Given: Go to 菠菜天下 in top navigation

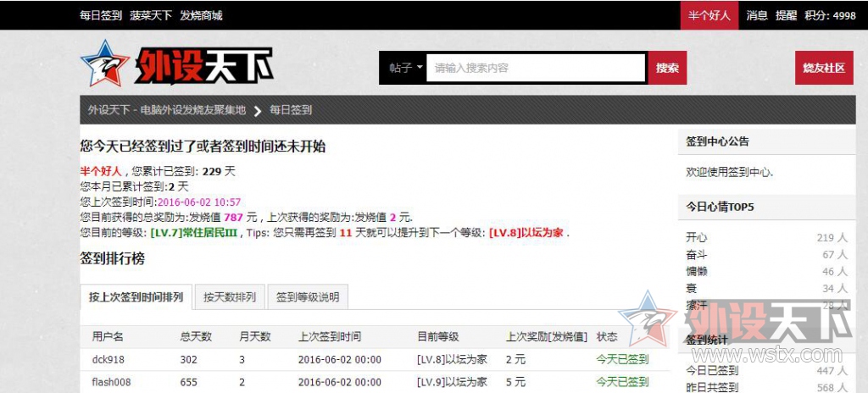Looking at the screenshot, I should pos(151,15).
